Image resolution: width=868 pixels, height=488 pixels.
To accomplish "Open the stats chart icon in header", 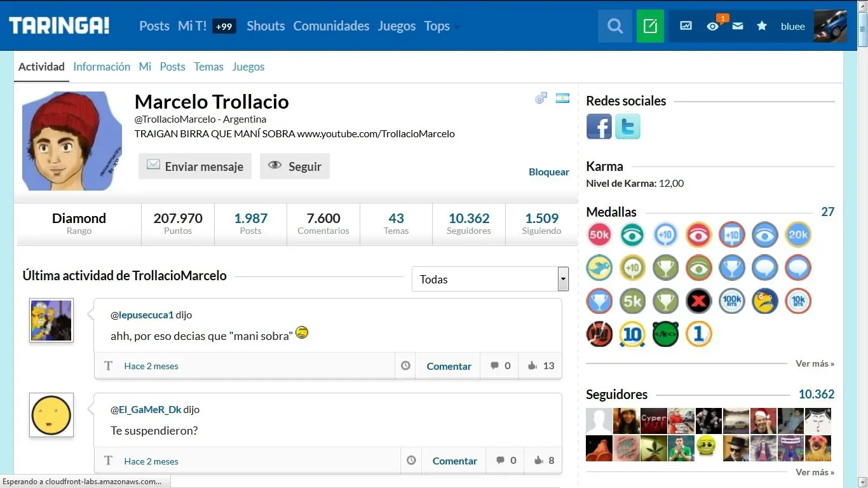I will point(686,26).
